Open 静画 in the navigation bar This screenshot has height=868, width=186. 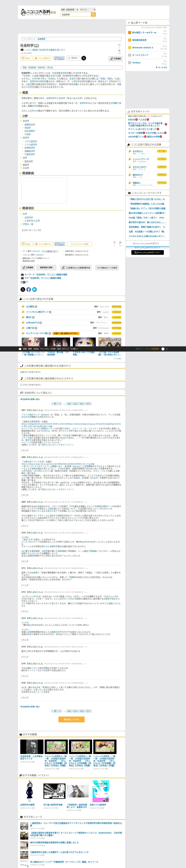click(x=30, y=349)
